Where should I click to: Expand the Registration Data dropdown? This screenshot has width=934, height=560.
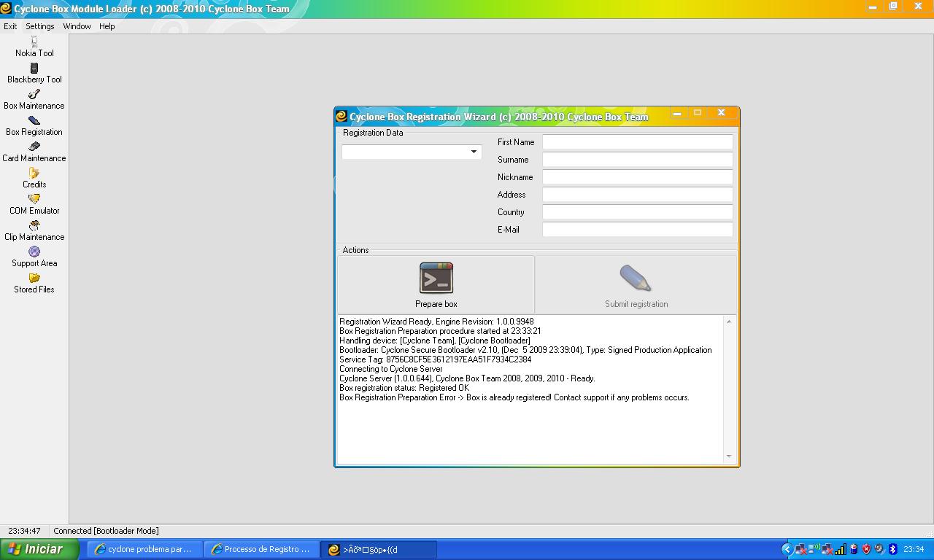coord(474,152)
